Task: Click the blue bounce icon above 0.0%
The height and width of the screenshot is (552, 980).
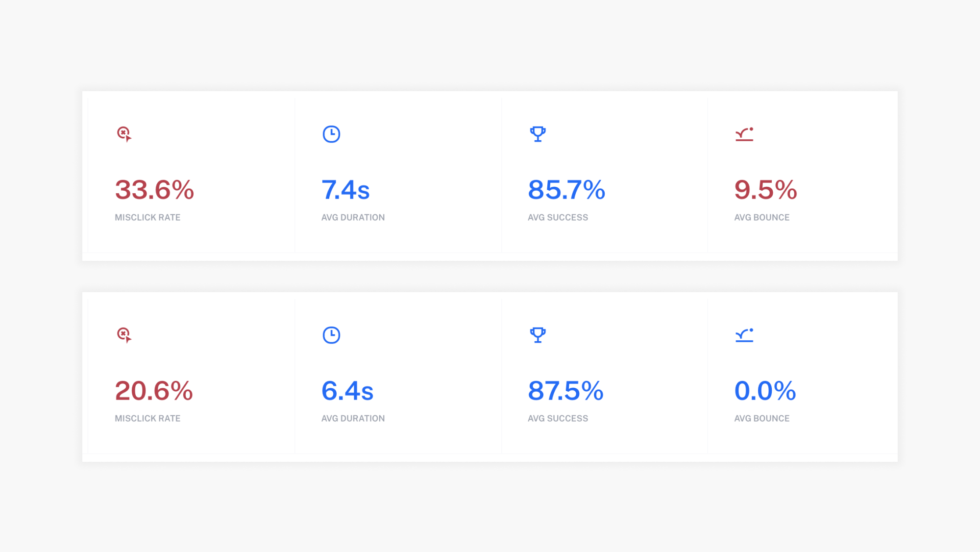Action: (744, 335)
